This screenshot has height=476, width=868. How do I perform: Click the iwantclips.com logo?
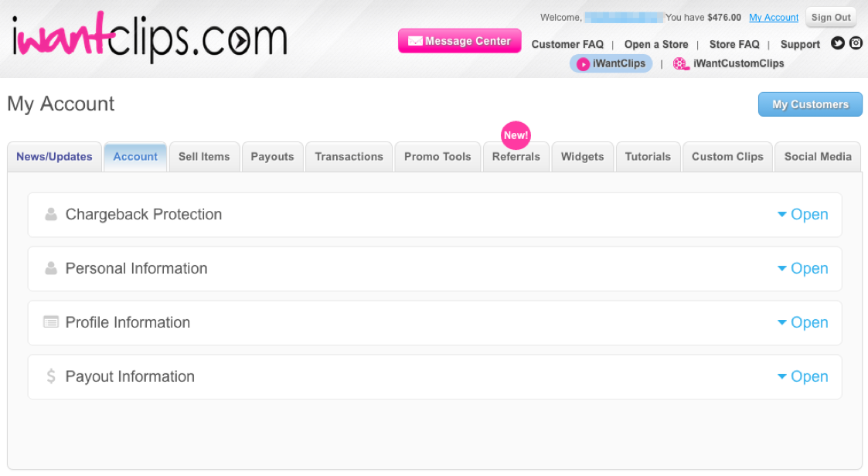pyautogui.click(x=149, y=37)
